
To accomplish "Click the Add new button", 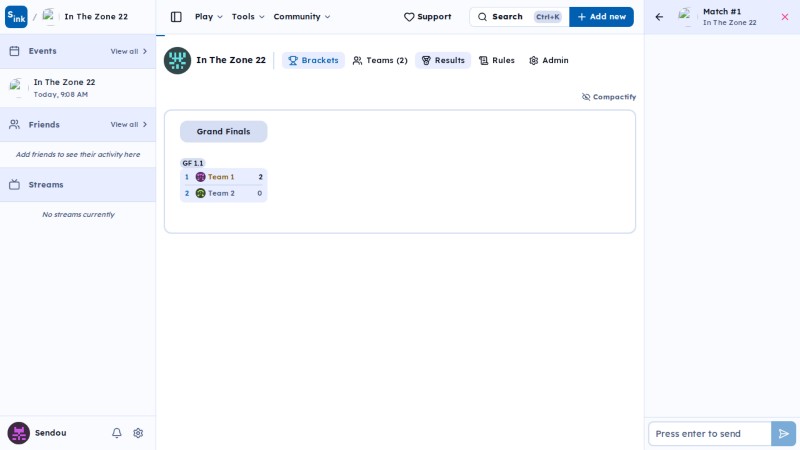I will [x=602, y=17].
